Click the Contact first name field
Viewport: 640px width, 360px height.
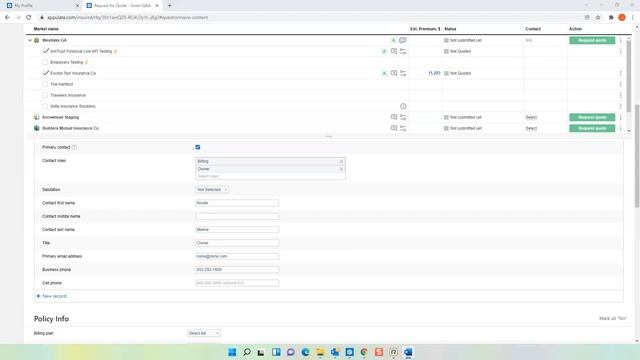237,203
